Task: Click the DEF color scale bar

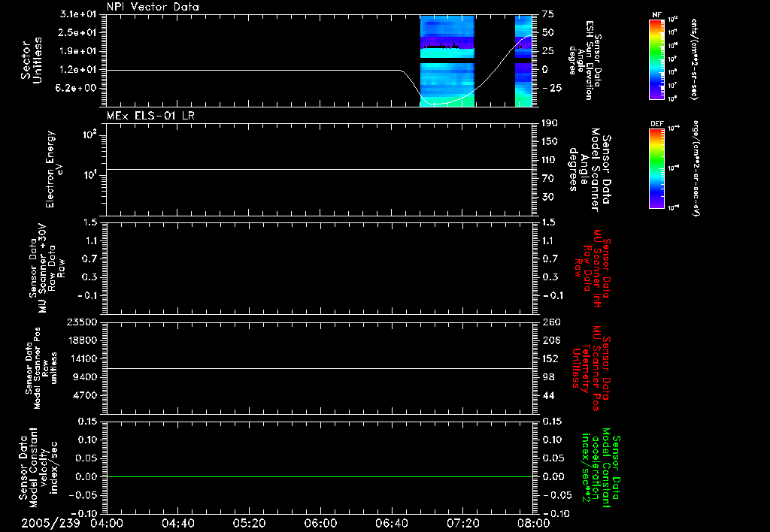Action: (x=656, y=168)
